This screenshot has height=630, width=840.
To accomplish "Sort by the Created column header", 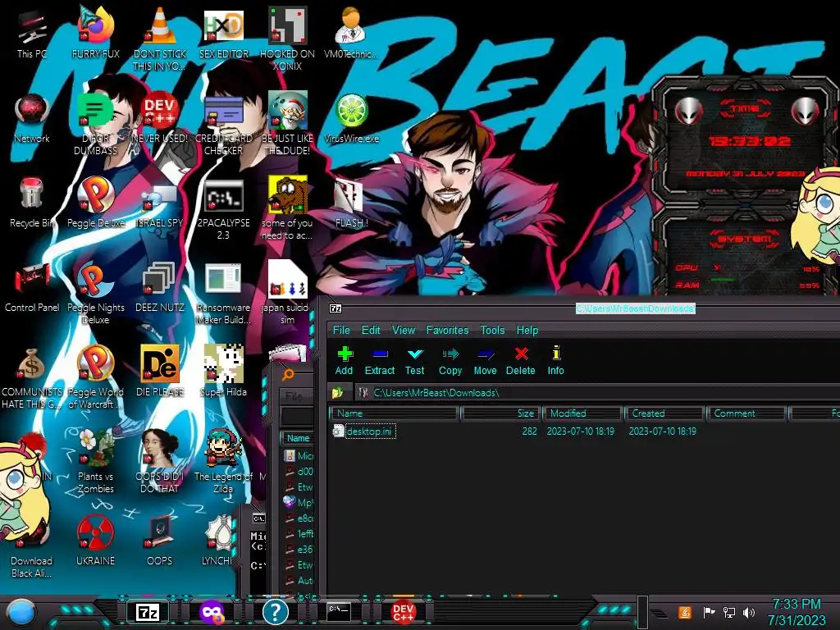I will (x=664, y=413).
